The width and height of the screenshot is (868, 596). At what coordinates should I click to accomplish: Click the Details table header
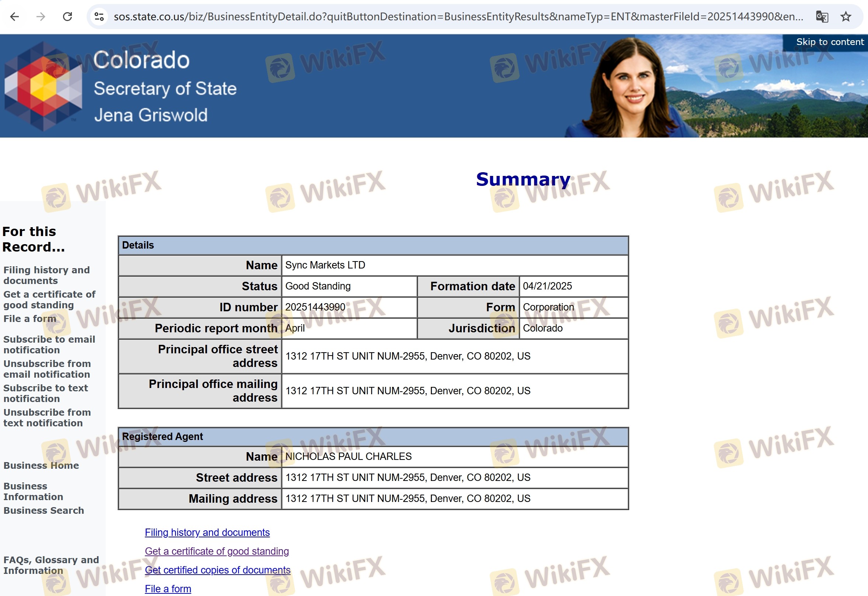click(x=373, y=245)
